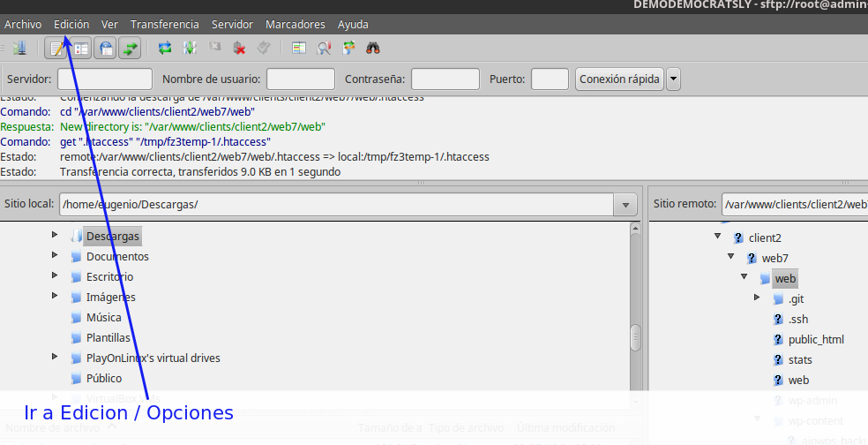Open the Site Manager icon
The image size is (868, 445).
point(20,49)
